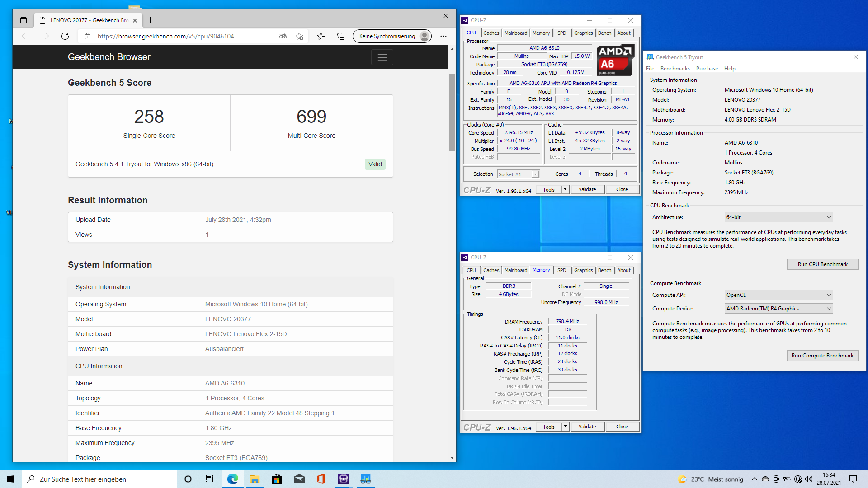Screen dimensions: 868x488
Task: Open Tools dropdown arrow in upper CPU-Z
Action: (x=565, y=189)
